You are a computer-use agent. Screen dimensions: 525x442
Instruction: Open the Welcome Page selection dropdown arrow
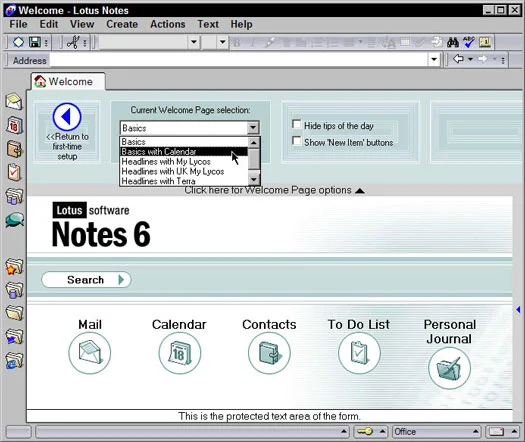point(253,128)
